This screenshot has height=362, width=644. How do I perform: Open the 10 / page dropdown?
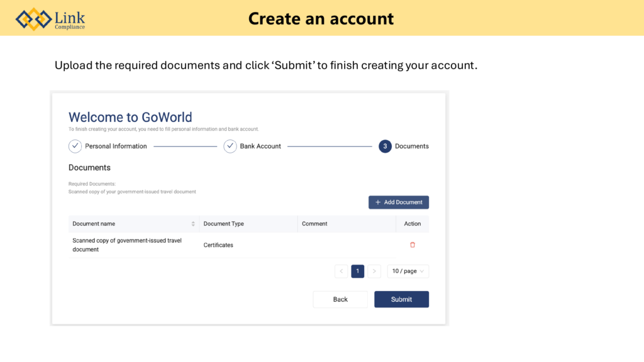click(408, 271)
